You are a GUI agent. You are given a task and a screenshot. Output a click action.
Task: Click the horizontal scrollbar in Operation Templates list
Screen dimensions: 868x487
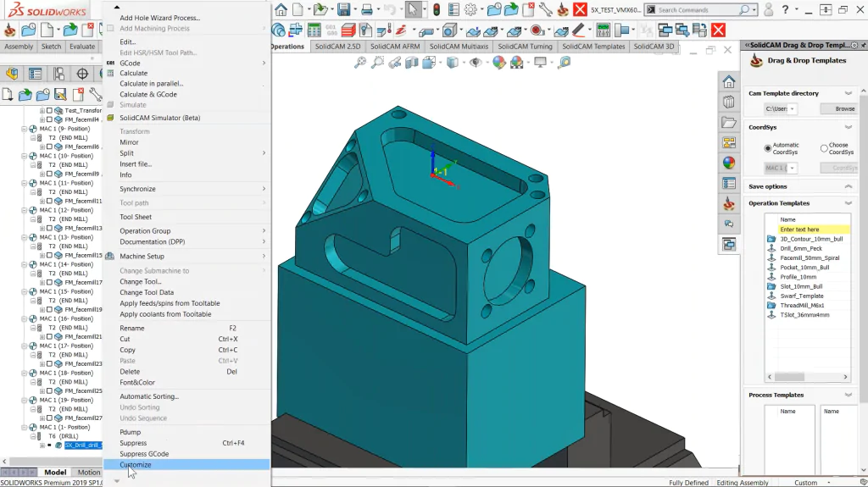click(x=807, y=377)
